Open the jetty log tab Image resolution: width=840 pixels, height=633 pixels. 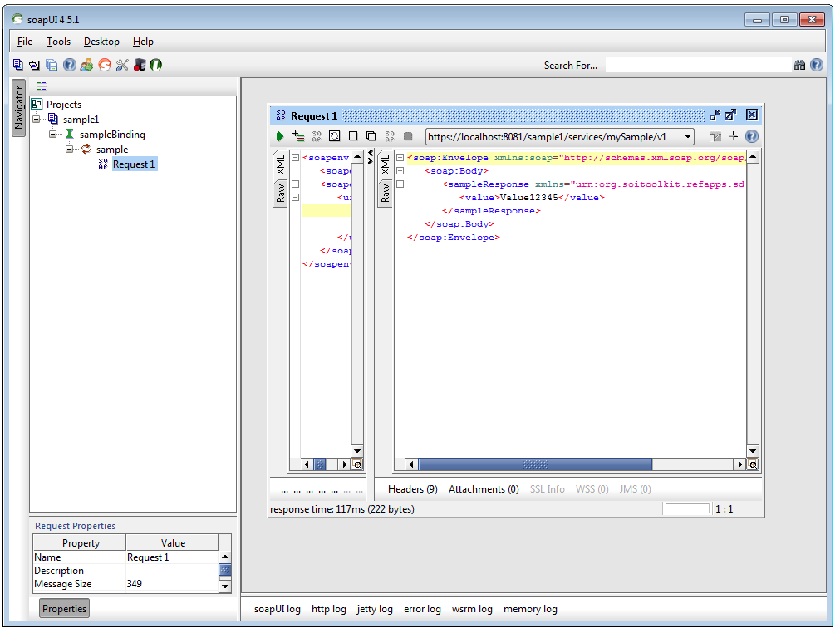(x=375, y=609)
